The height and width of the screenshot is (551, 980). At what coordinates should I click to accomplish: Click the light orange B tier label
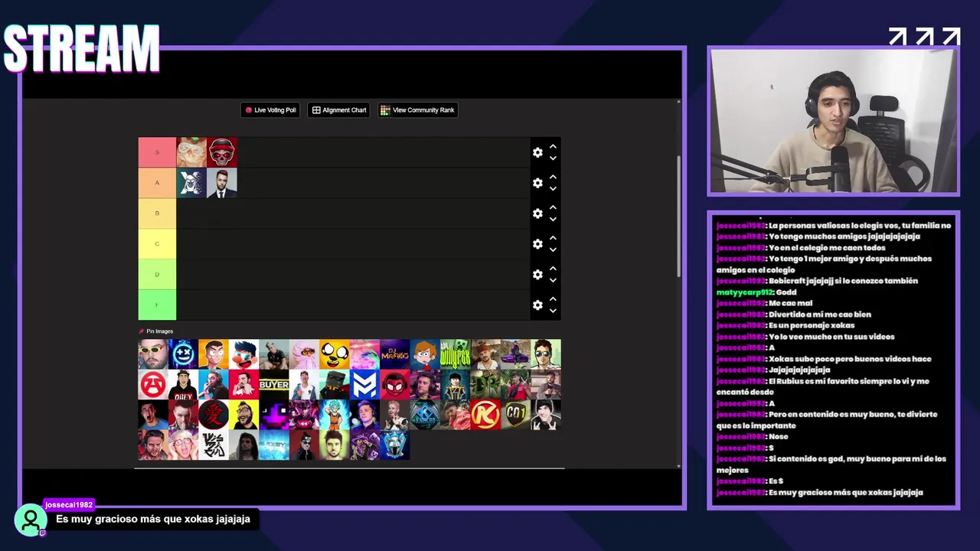coord(157,214)
